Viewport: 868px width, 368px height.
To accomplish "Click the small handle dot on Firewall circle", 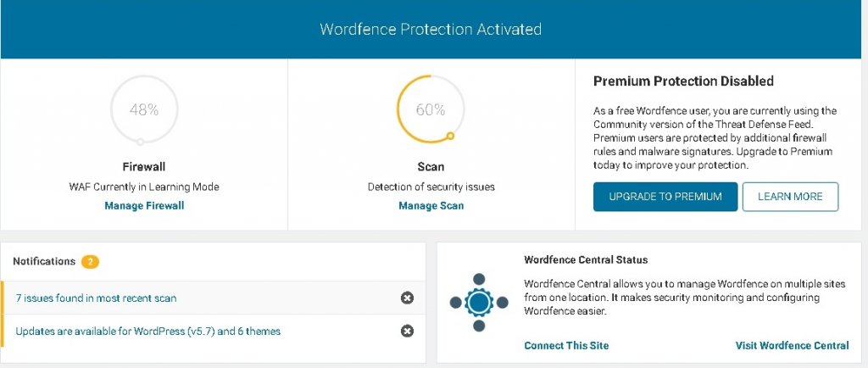I will 140,142.
